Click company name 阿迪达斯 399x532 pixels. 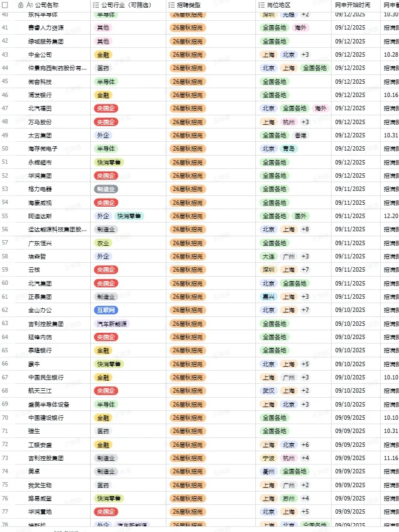point(40,216)
